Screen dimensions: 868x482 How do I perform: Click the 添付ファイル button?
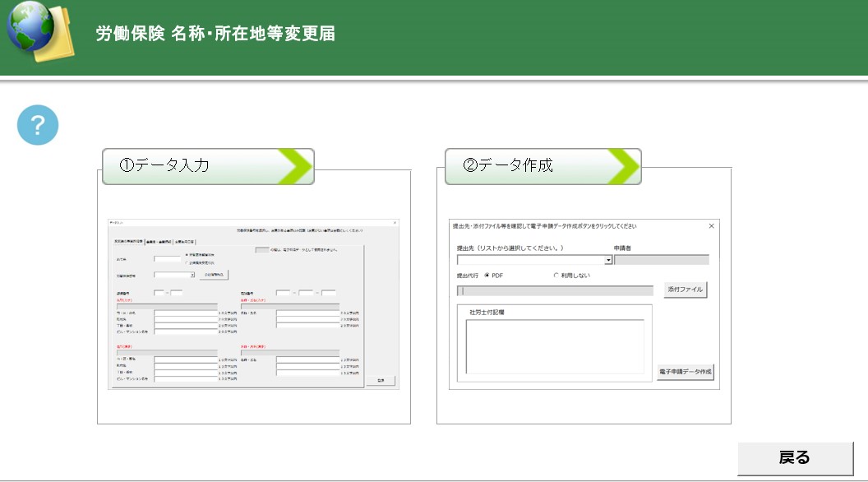tap(686, 290)
